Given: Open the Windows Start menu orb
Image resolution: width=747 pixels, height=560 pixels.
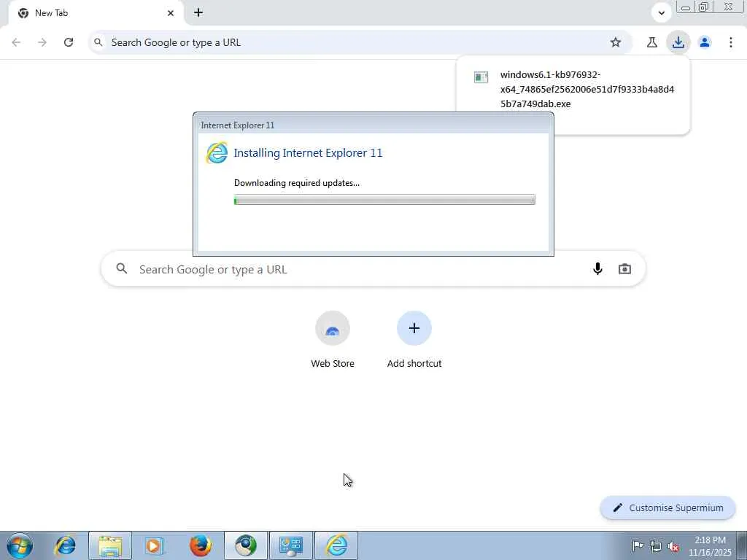Looking at the screenshot, I should coord(20,545).
